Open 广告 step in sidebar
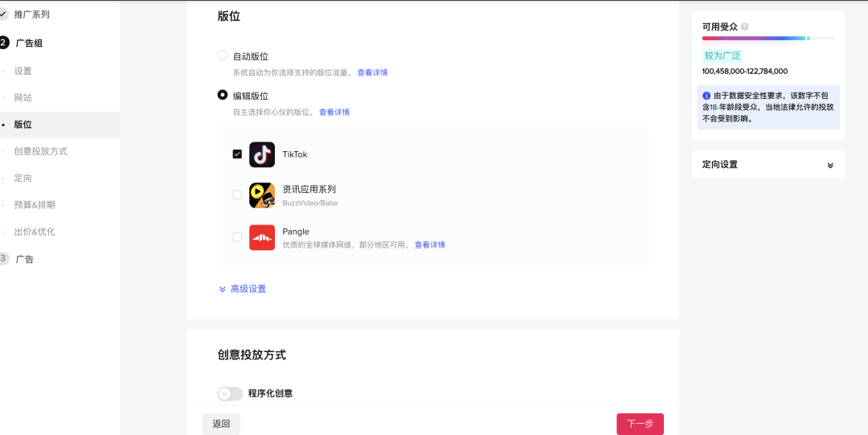The width and height of the screenshot is (868, 435). click(25, 259)
